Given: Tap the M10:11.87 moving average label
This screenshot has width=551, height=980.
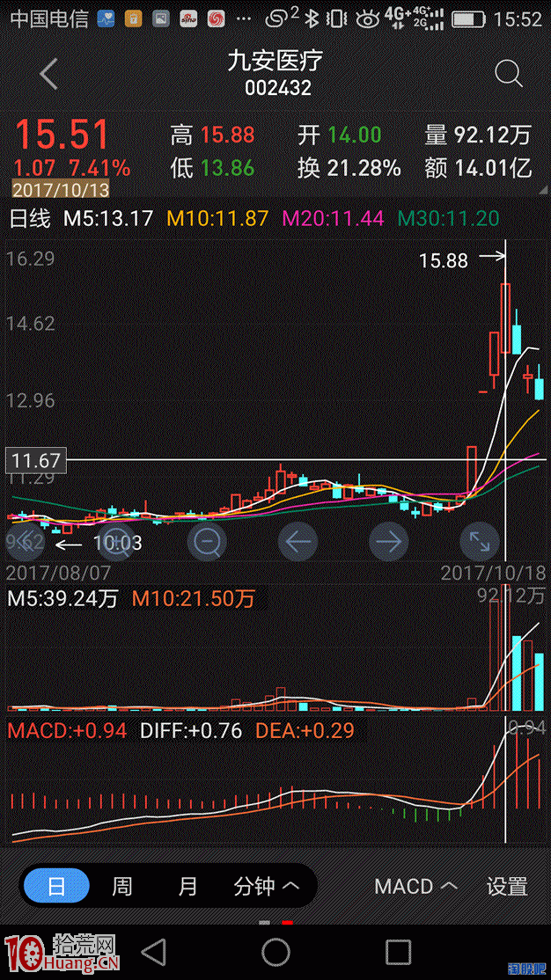Looking at the screenshot, I should 217,218.
